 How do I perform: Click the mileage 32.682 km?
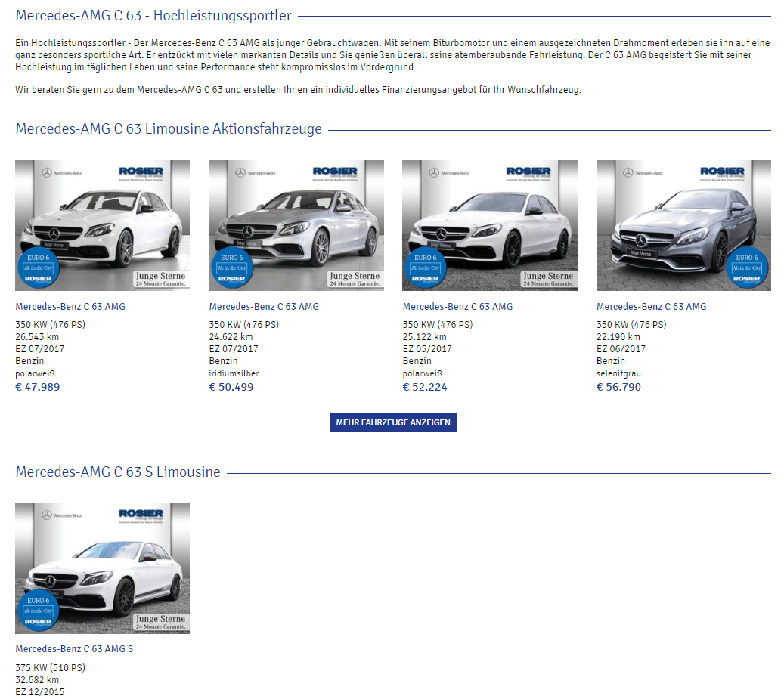click(x=37, y=680)
